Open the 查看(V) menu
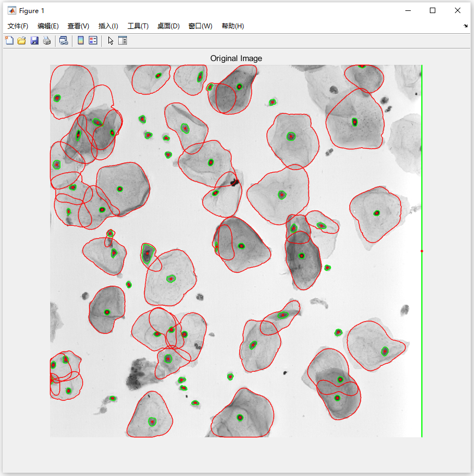The width and height of the screenshot is (474, 476). [x=78, y=26]
